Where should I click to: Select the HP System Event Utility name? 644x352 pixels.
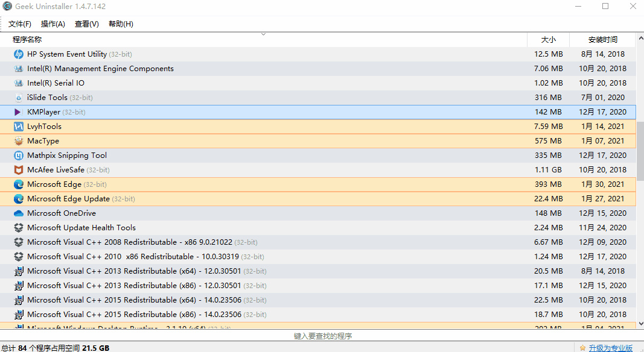pyautogui.click(x=67, y=54)
